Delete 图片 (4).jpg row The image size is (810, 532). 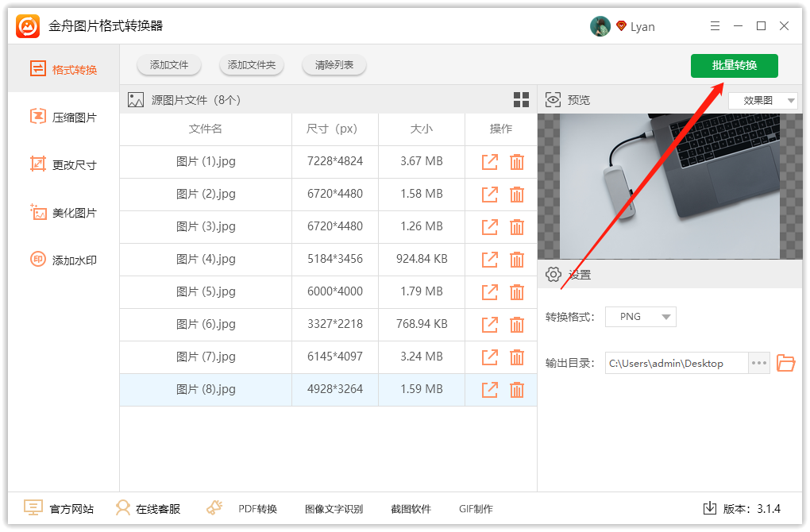(x=517, y=260)
